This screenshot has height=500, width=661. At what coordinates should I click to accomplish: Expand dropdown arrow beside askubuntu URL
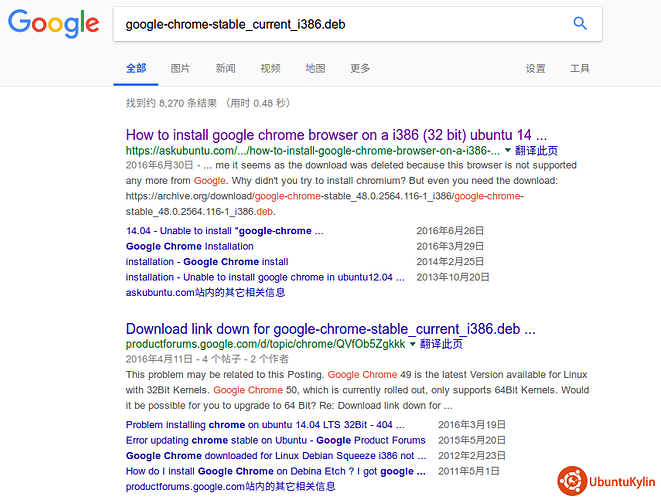tap(508, 150)
